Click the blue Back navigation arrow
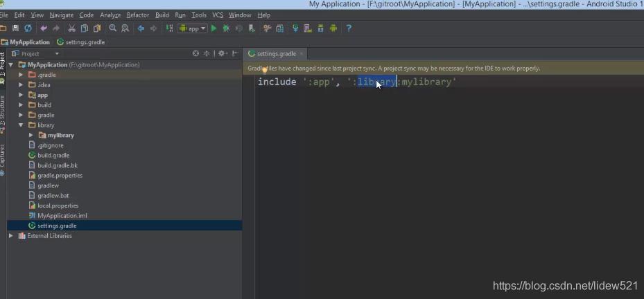The image size is (644, 299). [141, 28]
